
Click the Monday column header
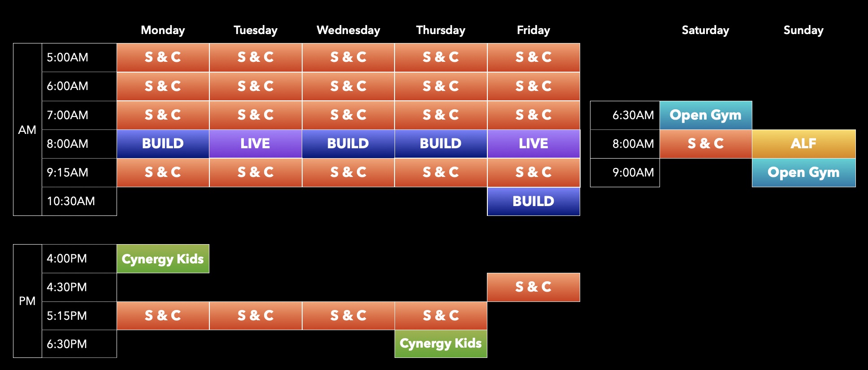(x=163, y=30)
